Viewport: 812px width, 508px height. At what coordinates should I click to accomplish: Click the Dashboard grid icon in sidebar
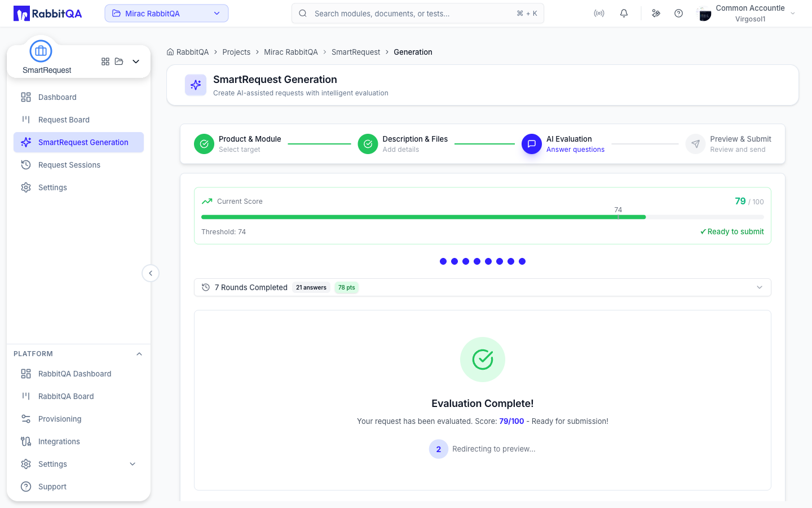[26, 97]
